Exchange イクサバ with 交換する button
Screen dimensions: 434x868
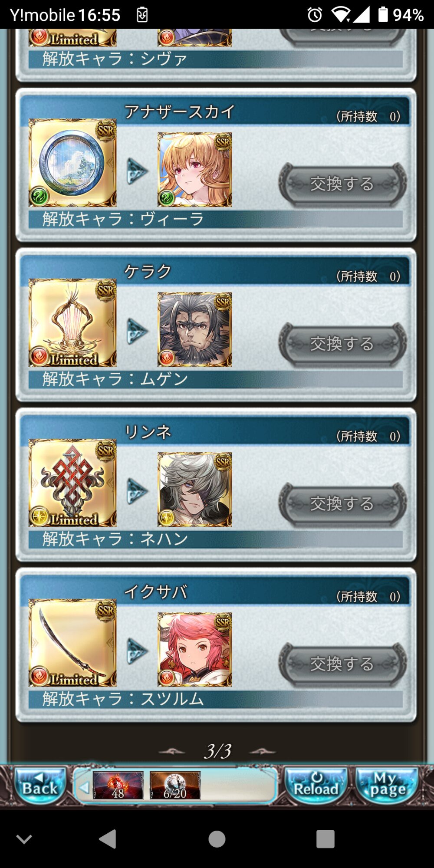coord(342,664)
